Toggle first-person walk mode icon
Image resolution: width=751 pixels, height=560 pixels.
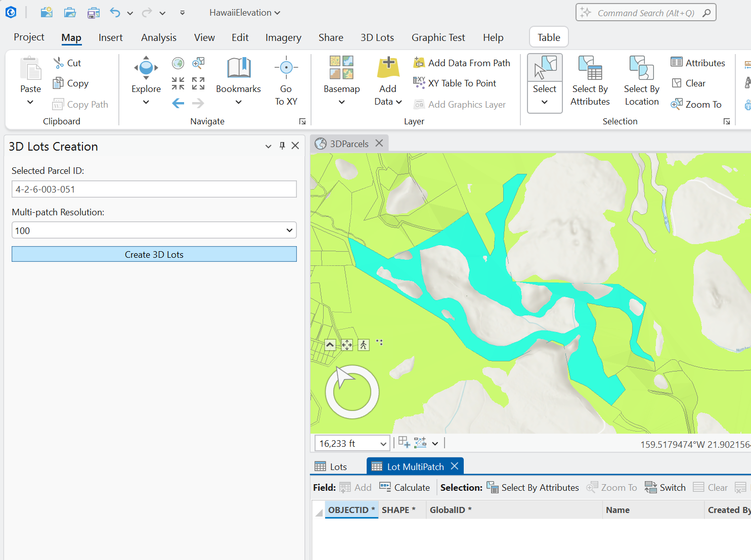point(364,345)
